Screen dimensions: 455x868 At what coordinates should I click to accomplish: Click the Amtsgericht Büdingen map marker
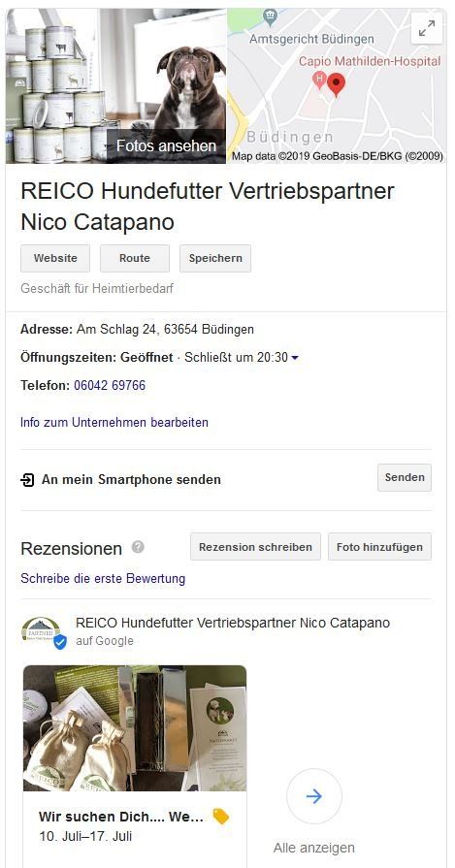270,17
